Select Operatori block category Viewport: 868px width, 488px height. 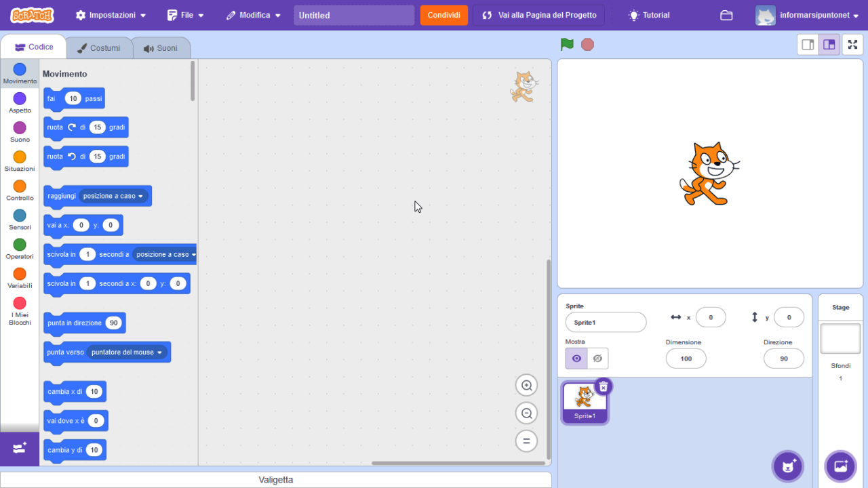20,249
